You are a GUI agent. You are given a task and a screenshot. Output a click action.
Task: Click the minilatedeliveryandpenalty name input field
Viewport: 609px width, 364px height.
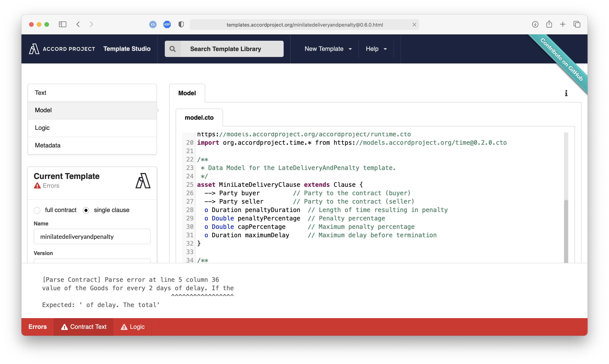[93, 236]
